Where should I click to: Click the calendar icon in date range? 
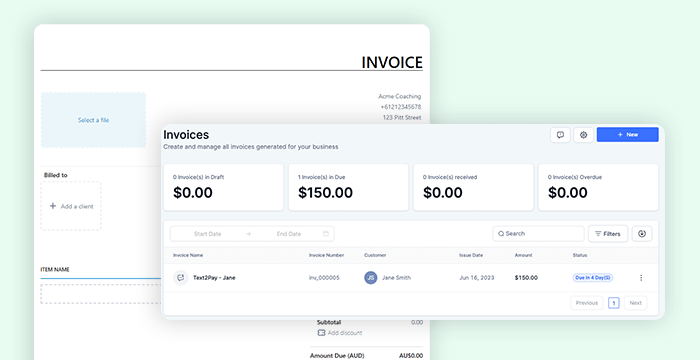click(326, 234)
